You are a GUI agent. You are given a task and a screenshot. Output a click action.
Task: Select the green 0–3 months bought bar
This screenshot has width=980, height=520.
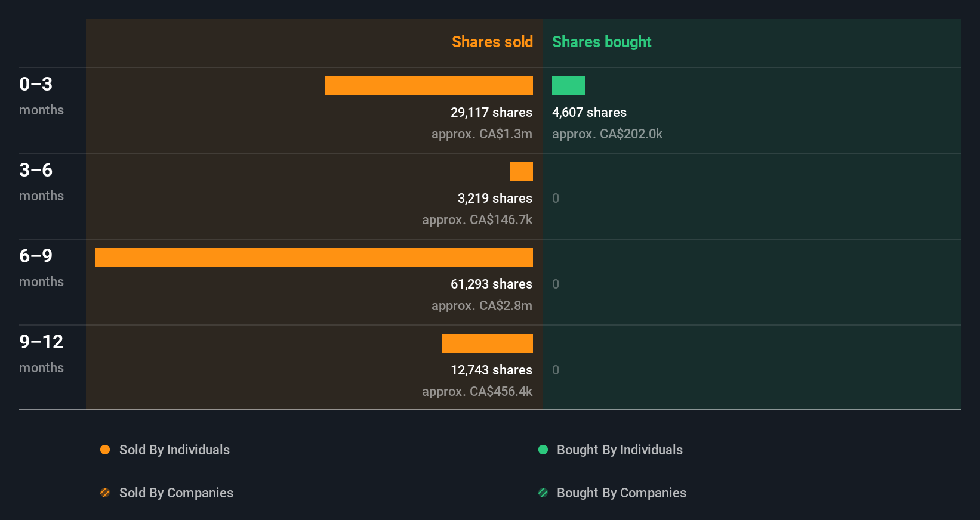pos(568,86)
